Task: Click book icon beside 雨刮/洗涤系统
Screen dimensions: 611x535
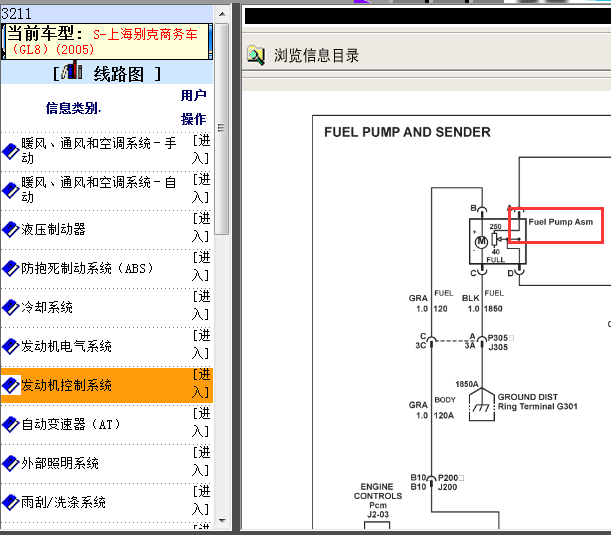Action: [11, 502]
